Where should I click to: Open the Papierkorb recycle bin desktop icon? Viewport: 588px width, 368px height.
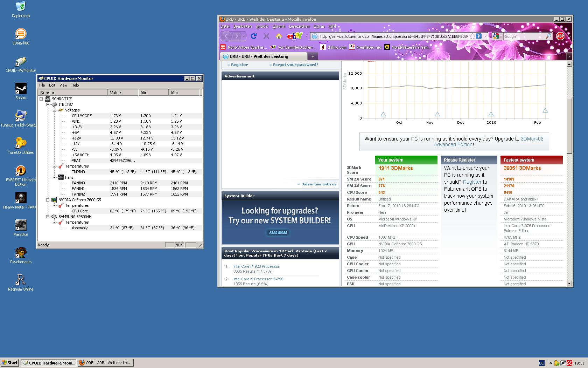(x=21, y=9)
